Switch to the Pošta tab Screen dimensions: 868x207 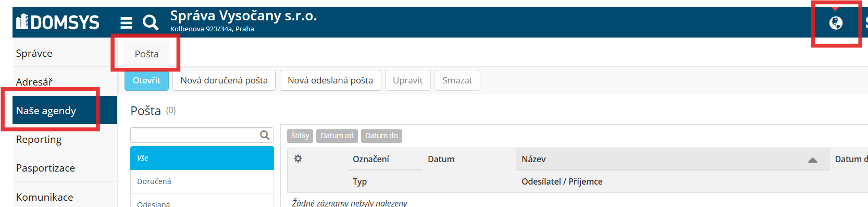point(146,54)
